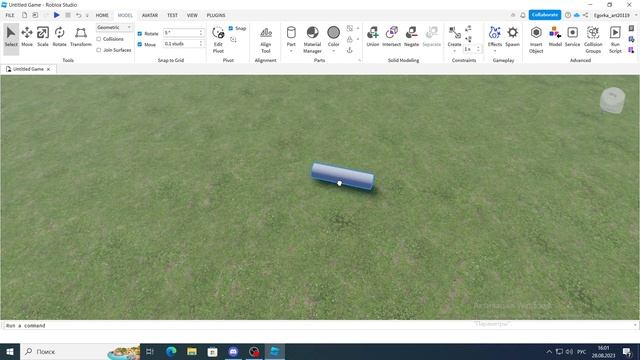The image size is (640, 360).
Task: Open the Geometric mode dropdown
Action: (114, 27)
